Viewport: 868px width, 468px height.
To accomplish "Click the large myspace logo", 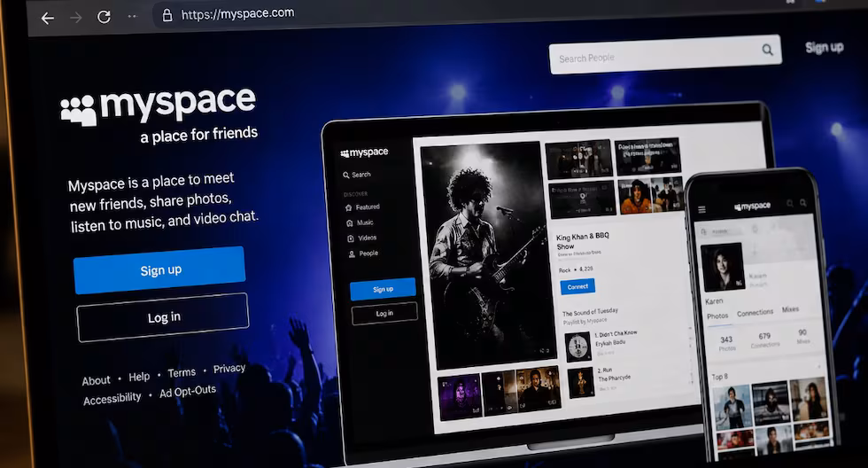I will click(159, 105).
